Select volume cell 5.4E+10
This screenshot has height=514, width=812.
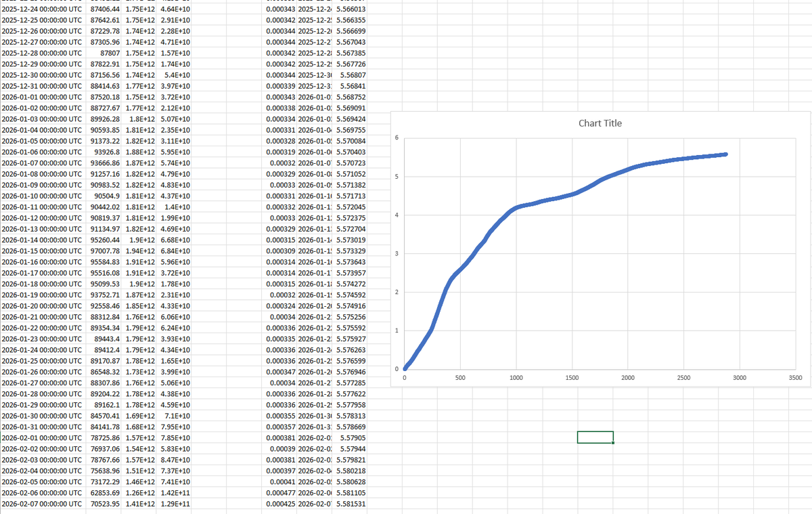(175, 74)
